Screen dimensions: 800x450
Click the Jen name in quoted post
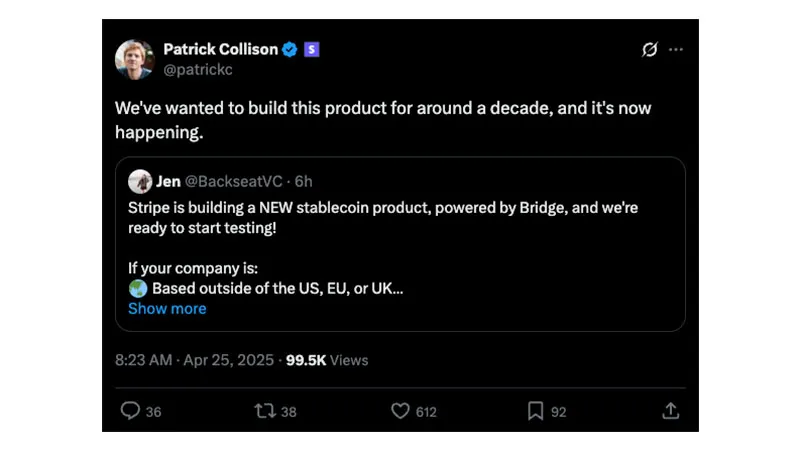168,181
